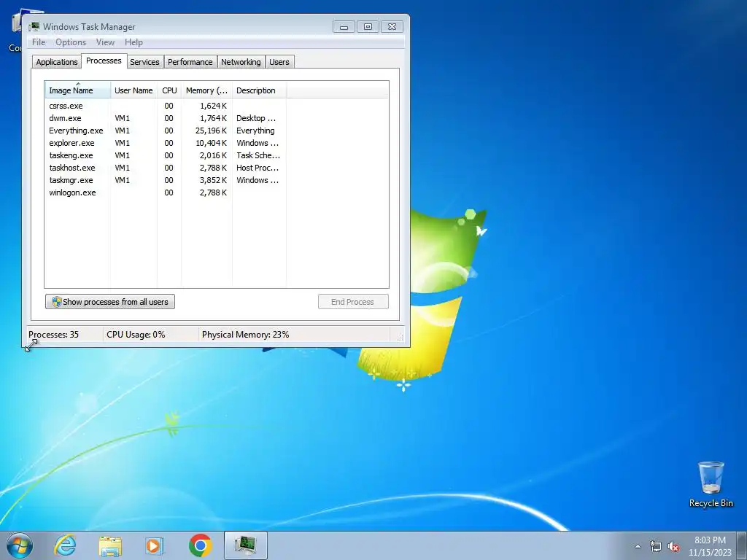Sort by the User Name column header
This screenshot has width=747, height=560.
(134, 90)
